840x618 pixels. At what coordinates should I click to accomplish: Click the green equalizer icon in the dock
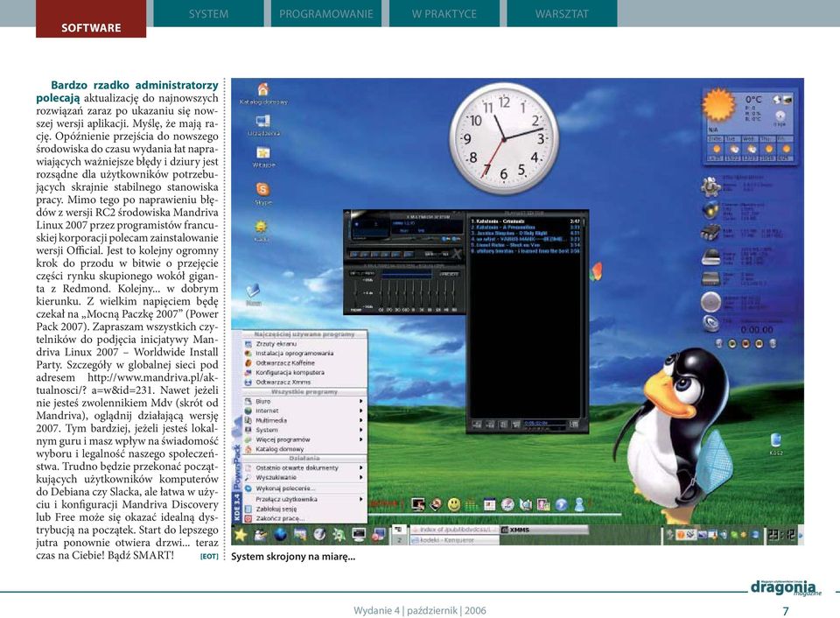[471, 504]
